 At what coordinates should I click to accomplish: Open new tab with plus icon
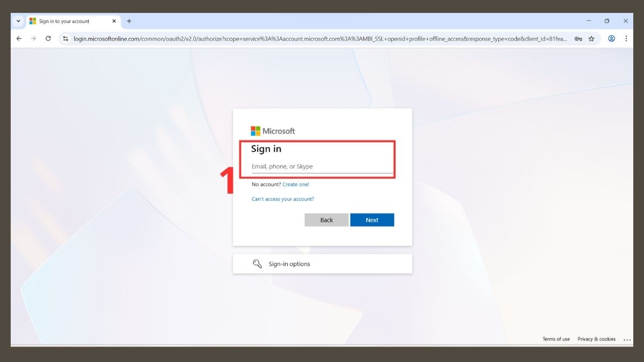(129, 21)
